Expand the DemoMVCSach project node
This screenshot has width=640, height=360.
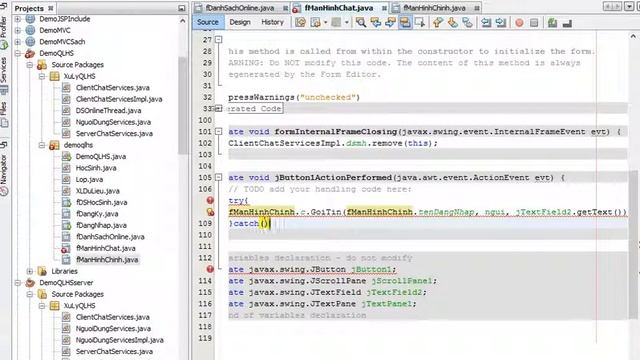click(x=18, y=42)
